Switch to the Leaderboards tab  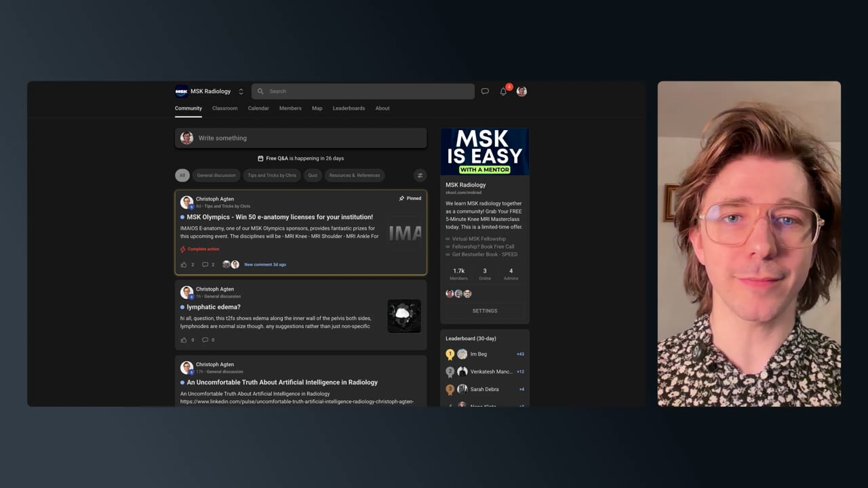tap(349, 108)
